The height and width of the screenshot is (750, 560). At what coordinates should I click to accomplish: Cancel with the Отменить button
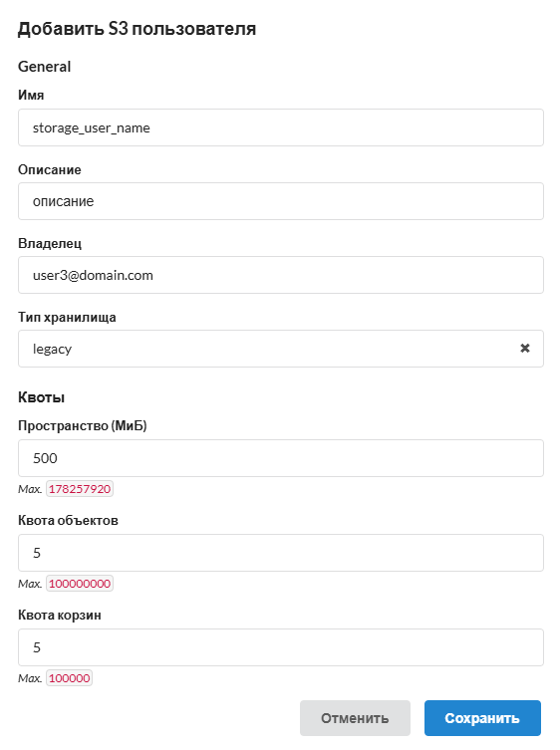point(355,718)
